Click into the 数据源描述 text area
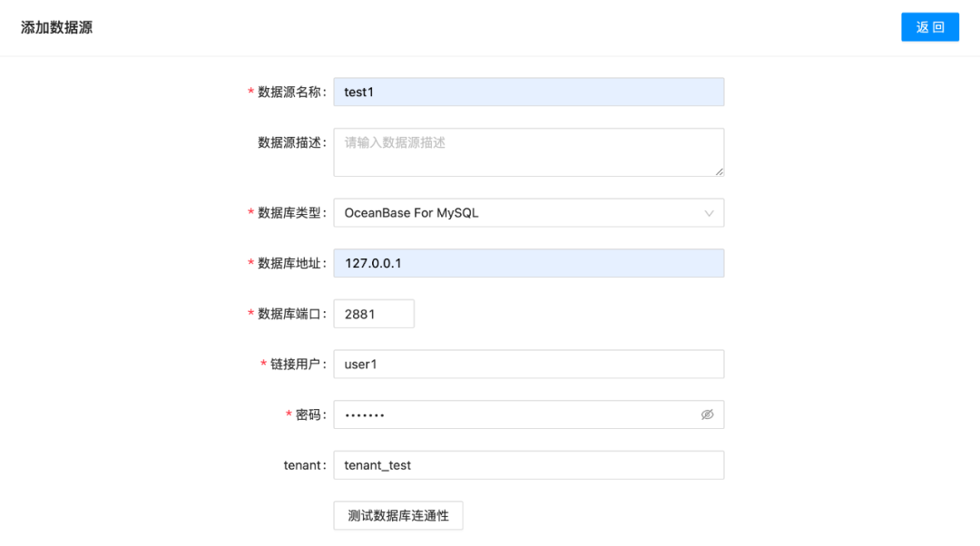This screenshot has width=980, height=546. click(529, 152)
